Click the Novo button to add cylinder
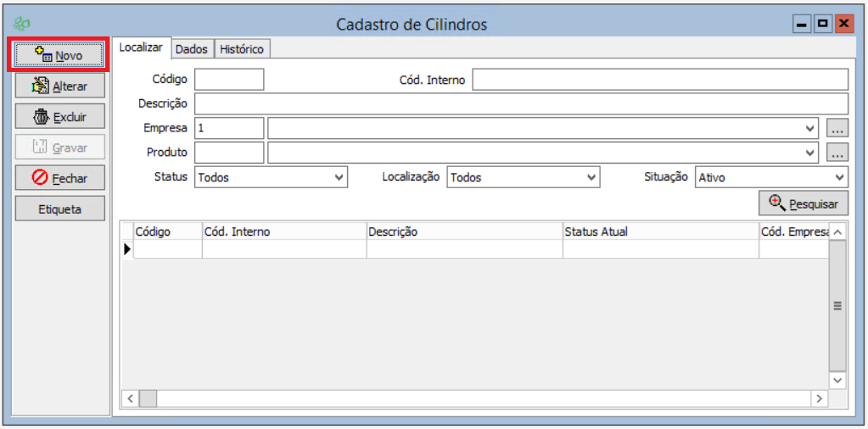This screenshot has height=429, width=868. pos(59,55)
